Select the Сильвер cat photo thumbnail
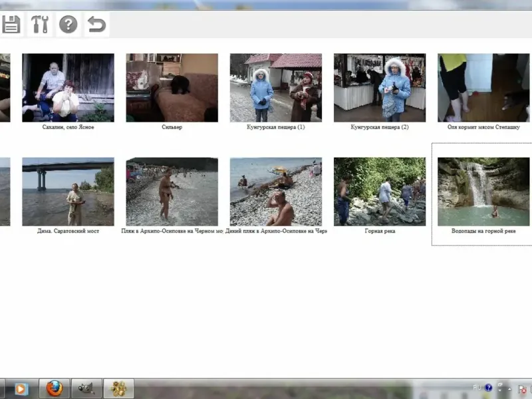The image size is (532, 399). coord(172,88)
